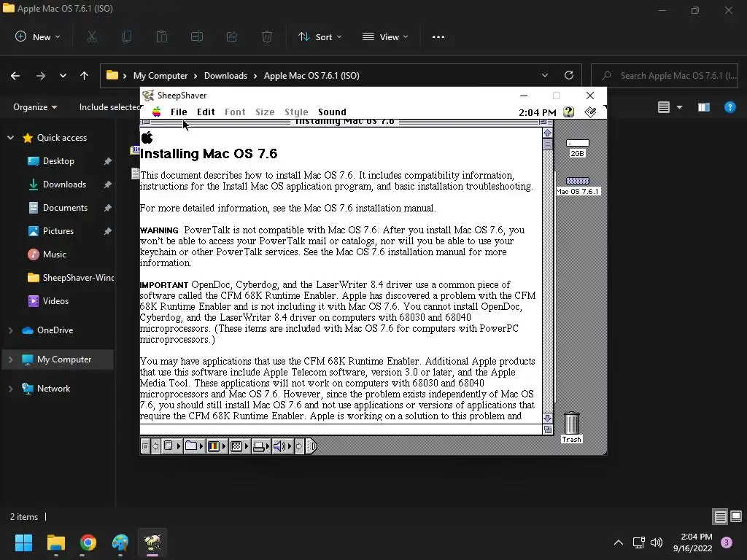
Task: Click the Mac OS help balloon icon
Action: [x=569, y=112]
